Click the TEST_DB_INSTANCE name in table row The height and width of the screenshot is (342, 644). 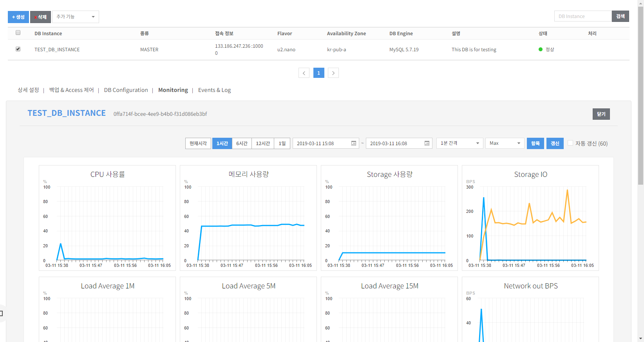tap(57, 50)
